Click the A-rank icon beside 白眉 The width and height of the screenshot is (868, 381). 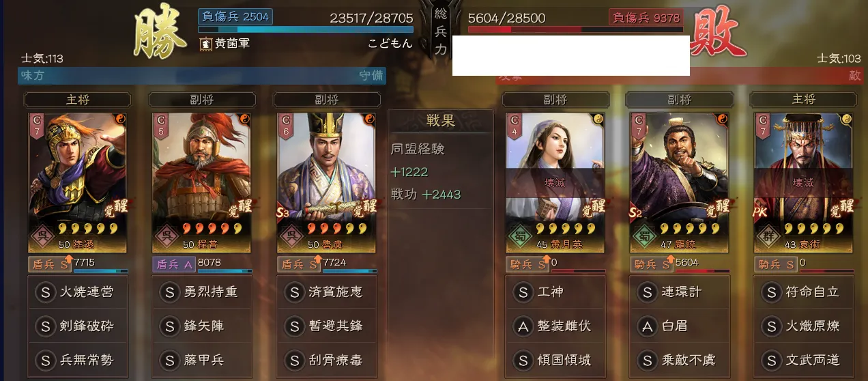[648, 326]
